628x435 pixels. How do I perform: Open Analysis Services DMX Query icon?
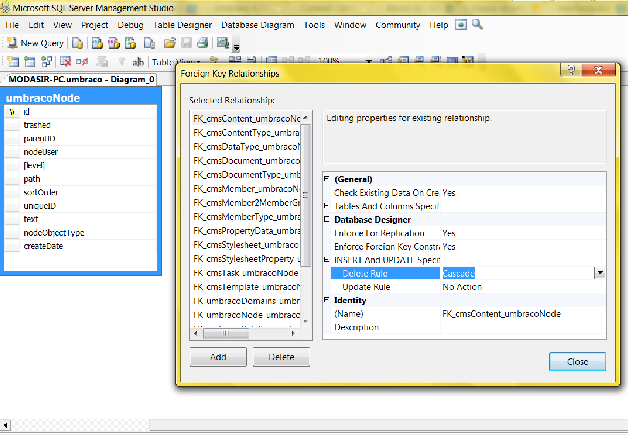[x=114, y=43]
